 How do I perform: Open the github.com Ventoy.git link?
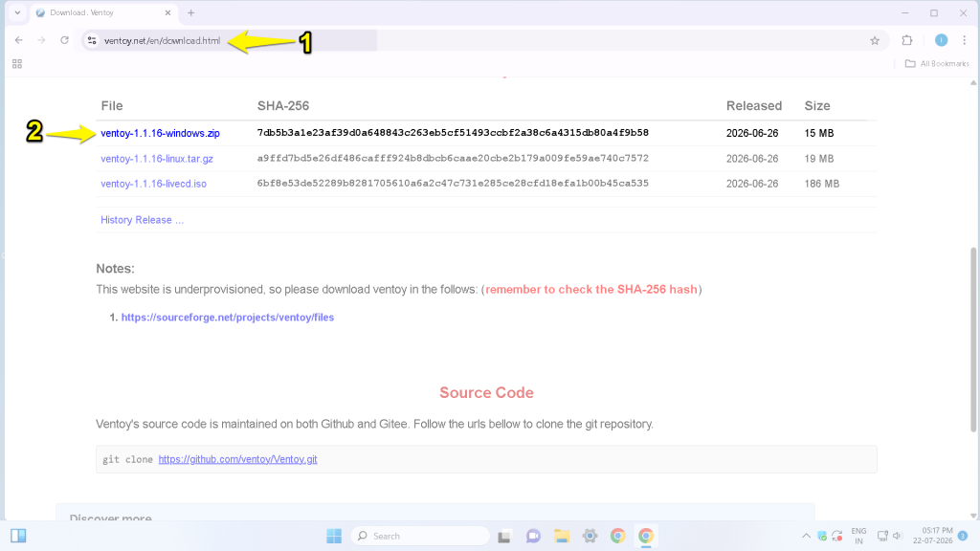(237, 459)
